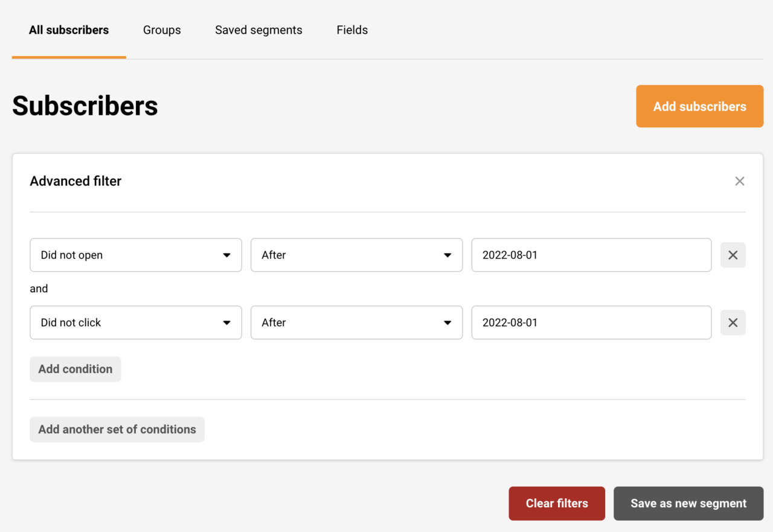
Task: Open the 'Did not open' condition dropdown
Action: point(135,255)
